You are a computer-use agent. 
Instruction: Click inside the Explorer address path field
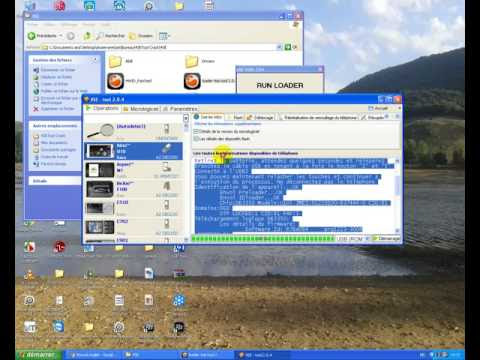[163, 47]
